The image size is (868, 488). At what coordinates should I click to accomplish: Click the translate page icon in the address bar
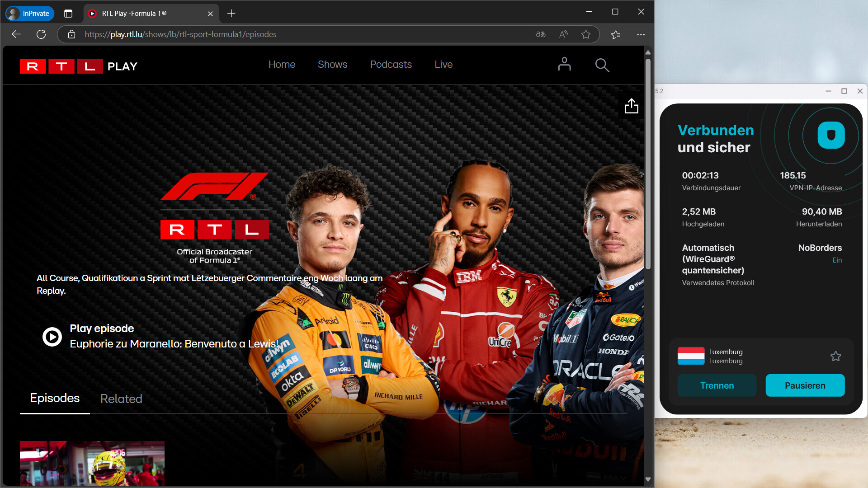pyautogui.click(x=541, y=34)
